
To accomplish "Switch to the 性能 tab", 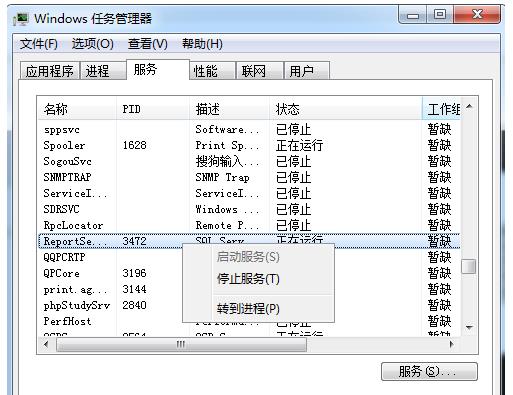I will point(213,71).
